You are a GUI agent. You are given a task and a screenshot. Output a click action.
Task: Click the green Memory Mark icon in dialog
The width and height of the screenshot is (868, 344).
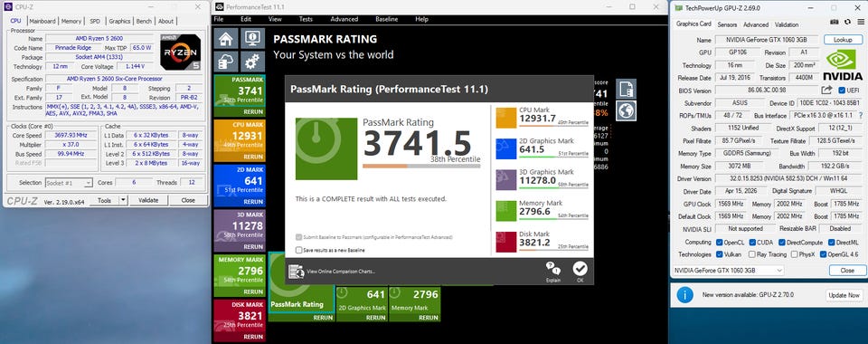pyautogui.click(x=506, y=211)
